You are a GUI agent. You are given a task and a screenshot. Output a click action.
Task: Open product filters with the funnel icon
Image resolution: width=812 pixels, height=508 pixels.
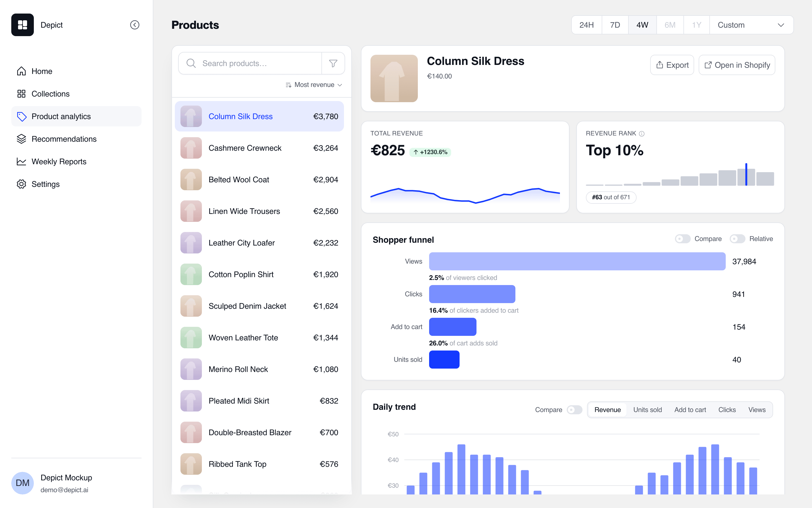[333, 63]
